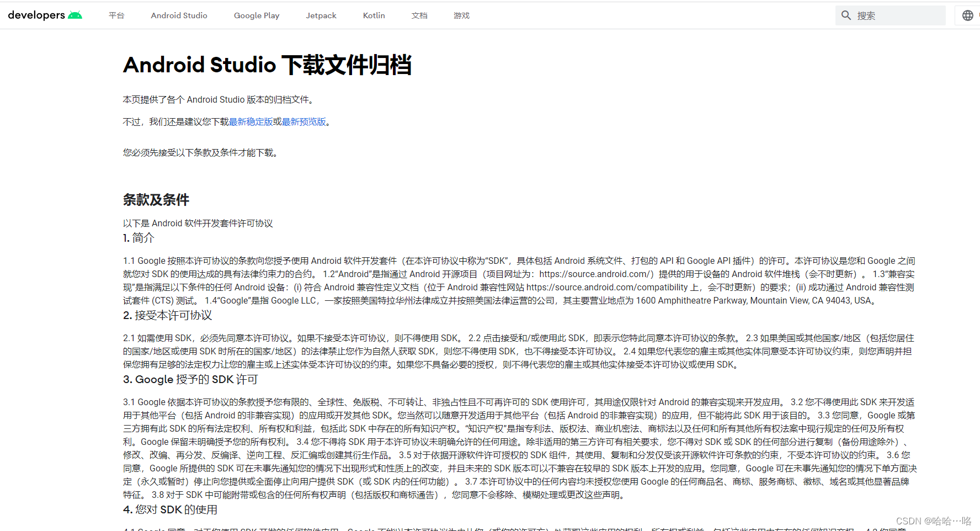Open the 平台 menu
980x531 pixels.
[x=116, y=15]
